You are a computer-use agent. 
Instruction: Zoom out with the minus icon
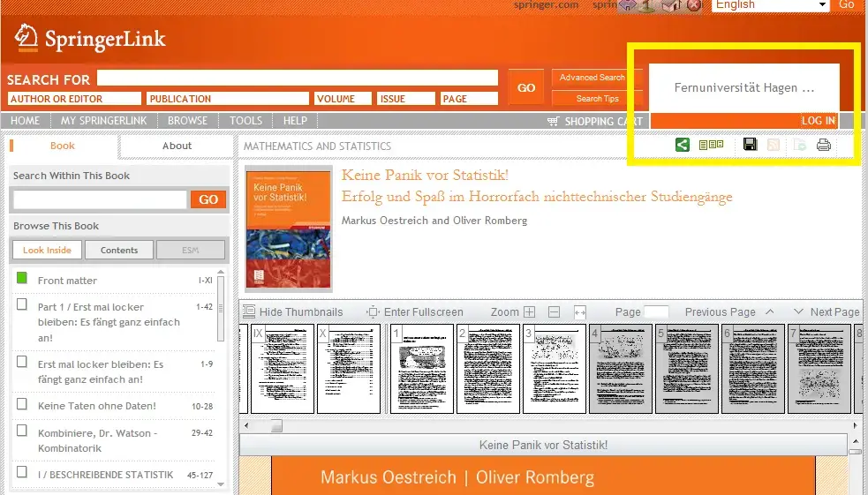click(x=555, y=312)
